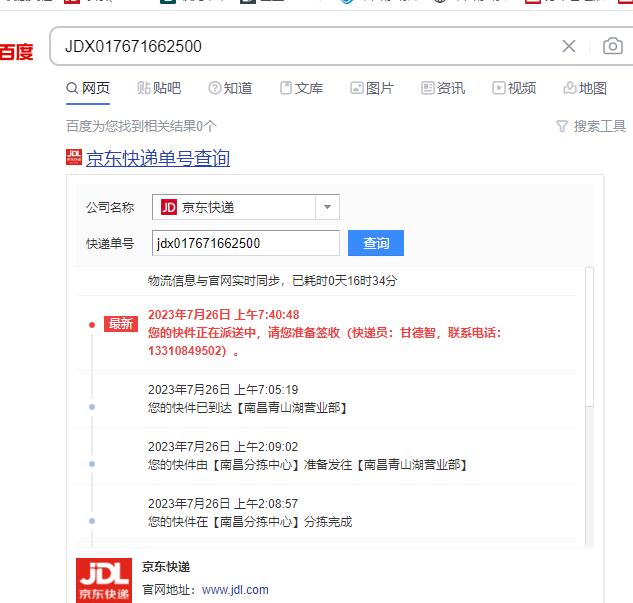Clear the search box with the X icon

click(568, 46)
